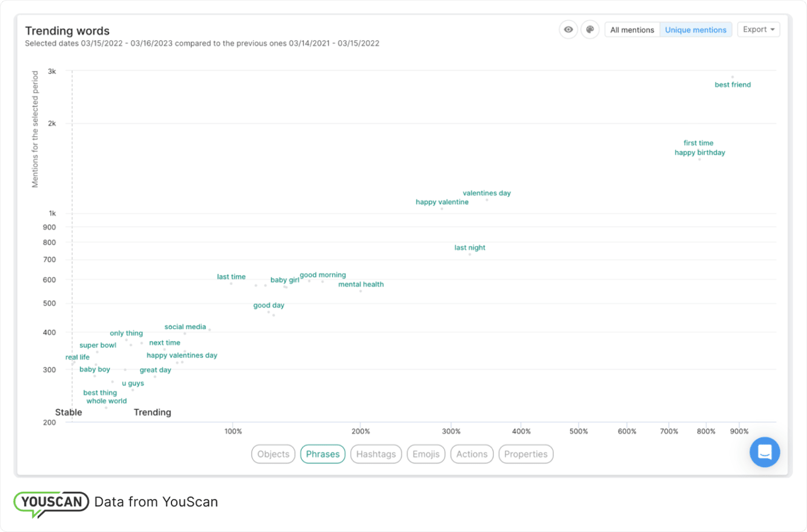807x532 pixels.
Task: Click the eye visibility icon
Action: click(x=568, y=30)
